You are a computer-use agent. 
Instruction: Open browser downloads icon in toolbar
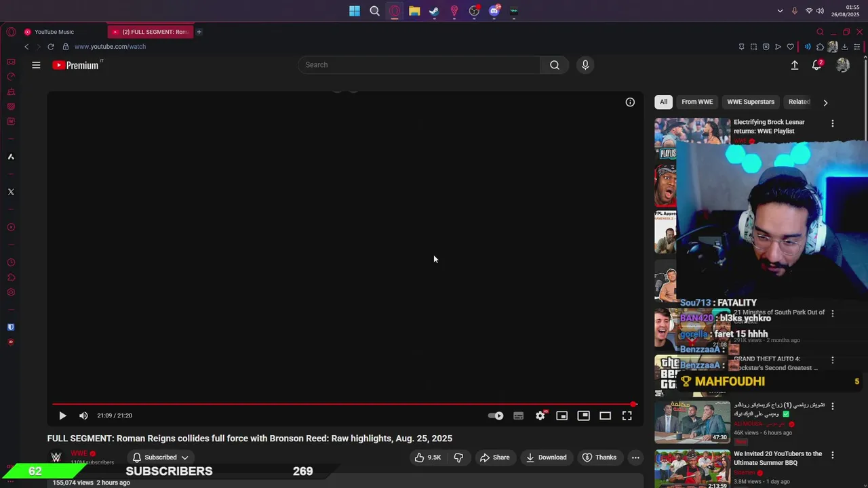click(845, 47)
